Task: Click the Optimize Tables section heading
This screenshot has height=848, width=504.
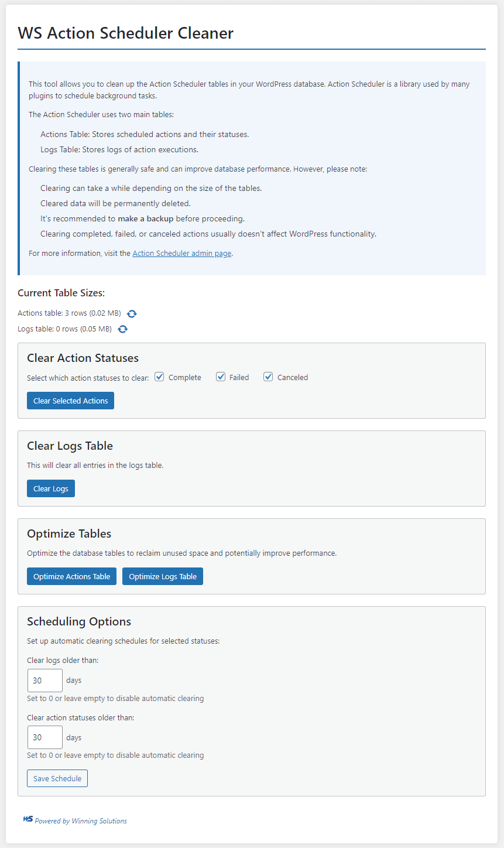Action: click(69, 534)
